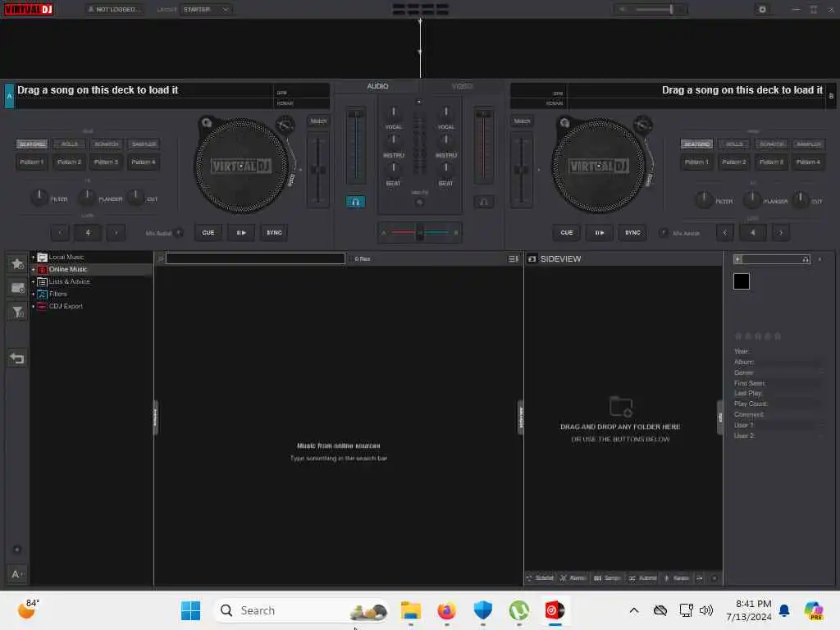Click the deck B letter indicator
Screen dimensions: 840x630
pos(831,97)
